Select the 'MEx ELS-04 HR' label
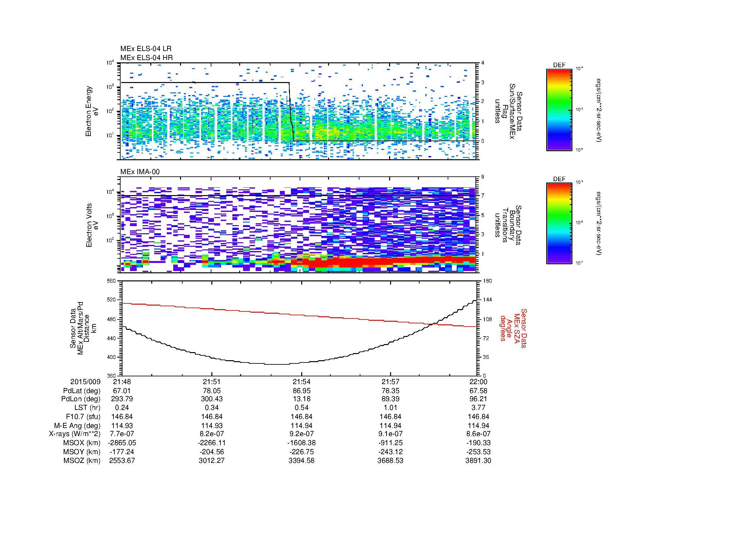 click(x=146, y=58)
